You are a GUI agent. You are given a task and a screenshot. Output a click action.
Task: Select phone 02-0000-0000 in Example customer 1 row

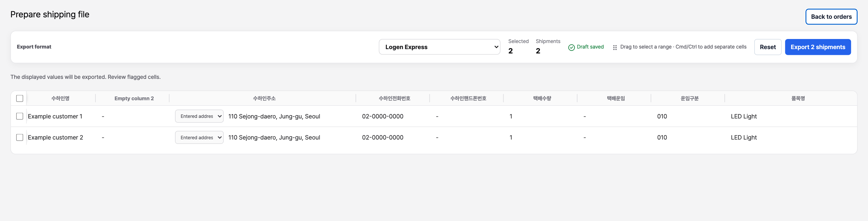pos(393,116)
